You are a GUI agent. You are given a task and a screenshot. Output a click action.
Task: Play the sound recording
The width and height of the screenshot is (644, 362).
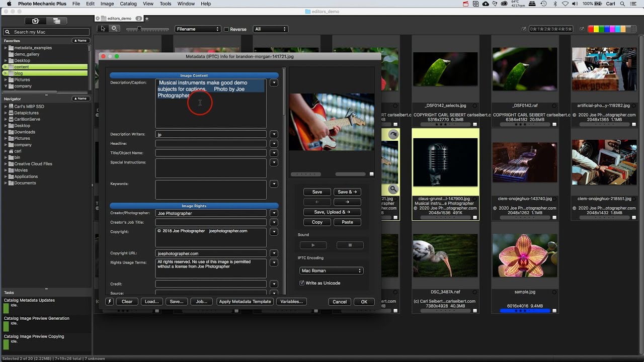click(x=313, y=245)
